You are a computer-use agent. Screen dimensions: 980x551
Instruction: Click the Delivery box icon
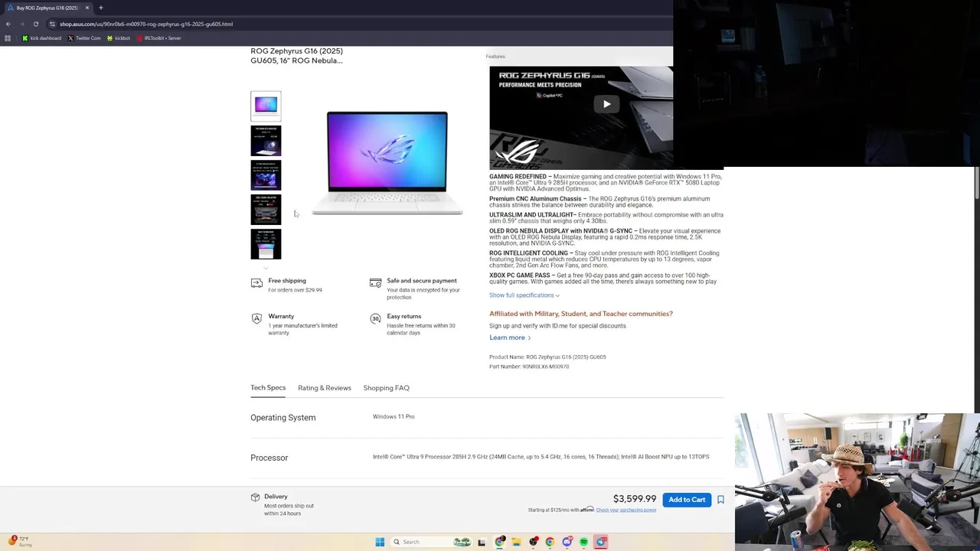pyautogui.click(x=255, y=497)
